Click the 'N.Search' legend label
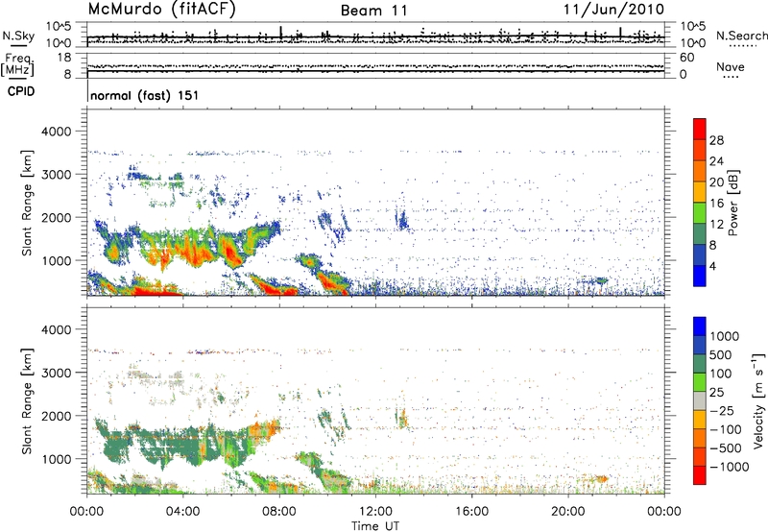 coord(742,36)
